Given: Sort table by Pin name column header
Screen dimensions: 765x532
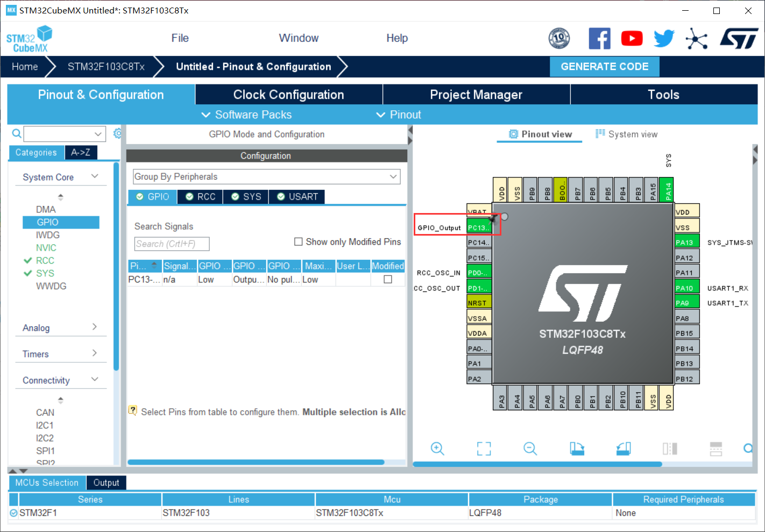Looking at the screenshot, I should click(x=145, y=266).
